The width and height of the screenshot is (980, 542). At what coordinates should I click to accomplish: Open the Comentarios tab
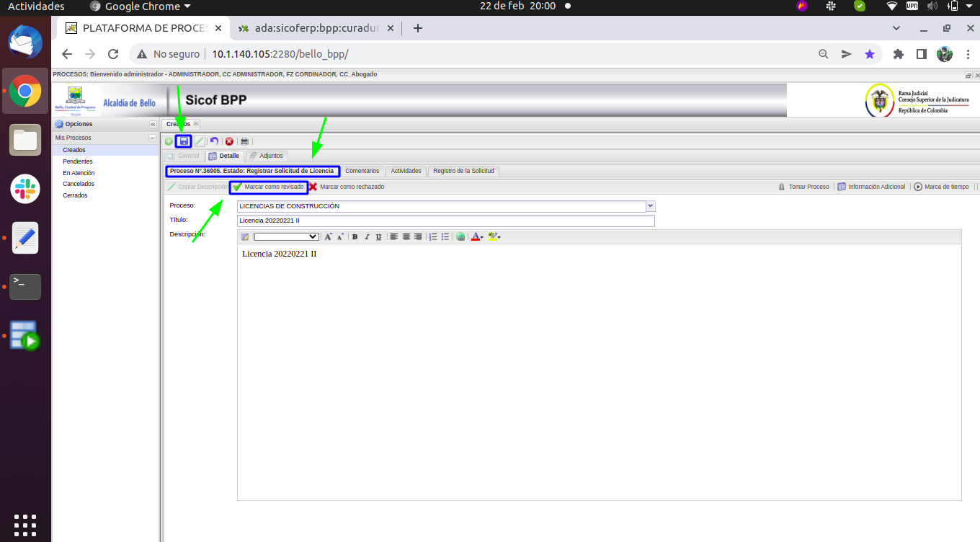[362, 171]
